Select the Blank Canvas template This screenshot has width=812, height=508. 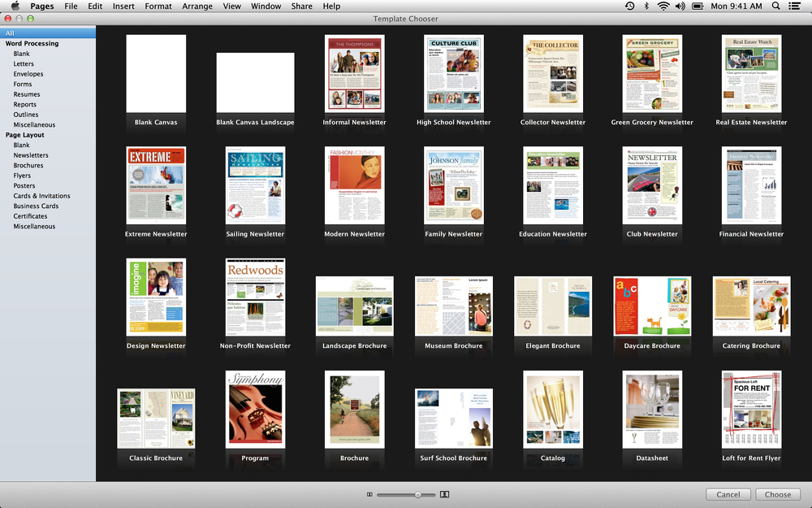(x=156, y=74)
